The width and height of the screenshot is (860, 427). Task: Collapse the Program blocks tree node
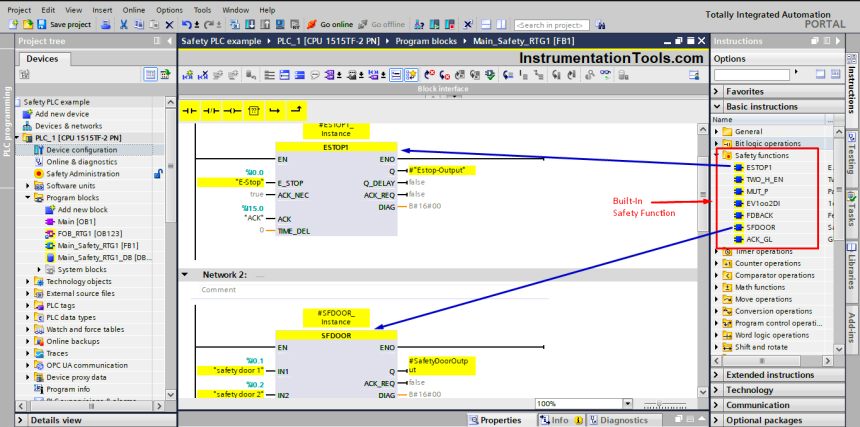point(28,198)
